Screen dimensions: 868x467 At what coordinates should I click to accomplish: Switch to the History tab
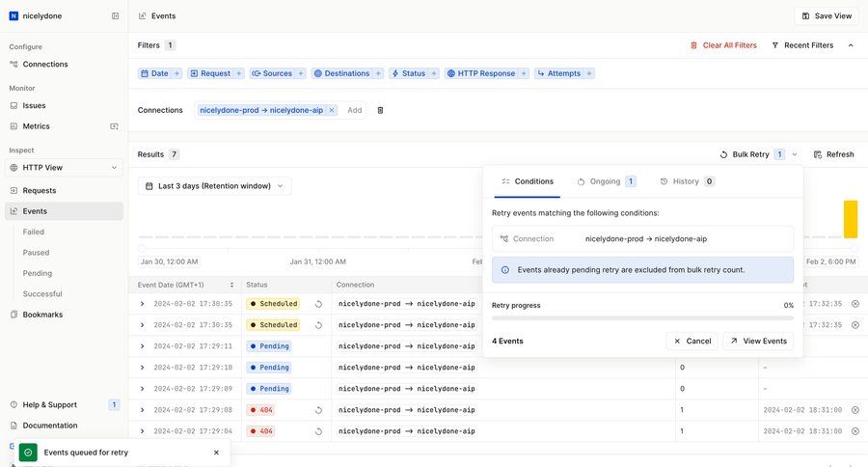click(x=687, y=181)
